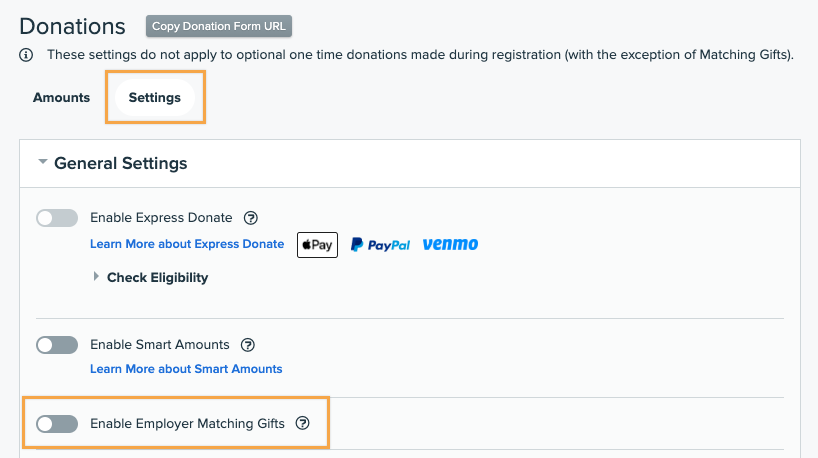Click the Enable Employer Matching Gifts label text

point(187,424)
